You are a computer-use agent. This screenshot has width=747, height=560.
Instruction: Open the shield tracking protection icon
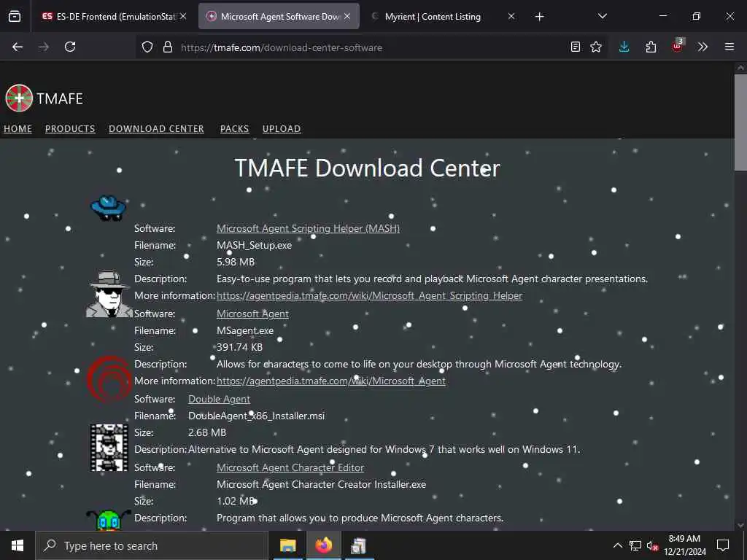coord(147,47)
